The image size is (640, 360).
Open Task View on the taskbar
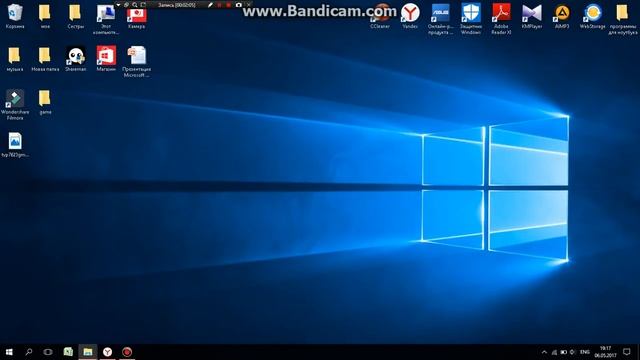pyautogui.click(x=48, y=352)
